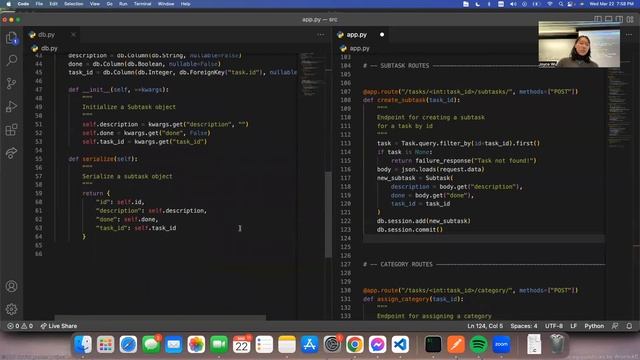Open the Edit menu
The height and width of the screenshot is (360, 640).
pyautogui.click(x=53, y=4)
